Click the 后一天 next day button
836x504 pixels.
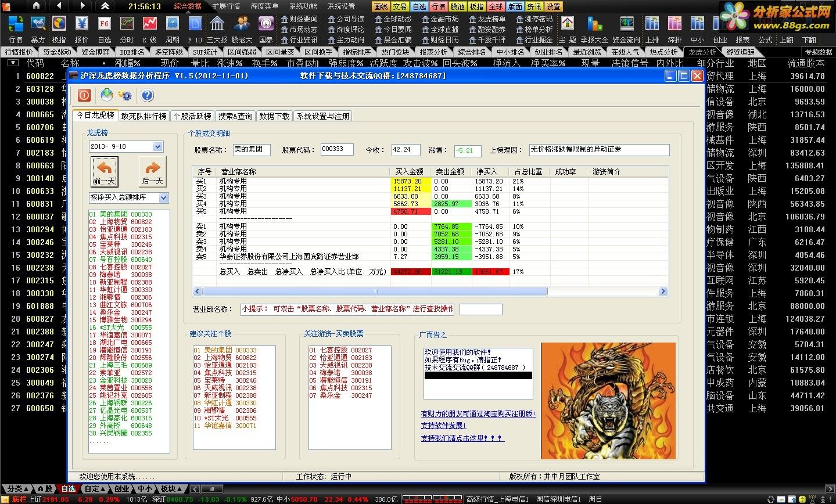[152, 172]
